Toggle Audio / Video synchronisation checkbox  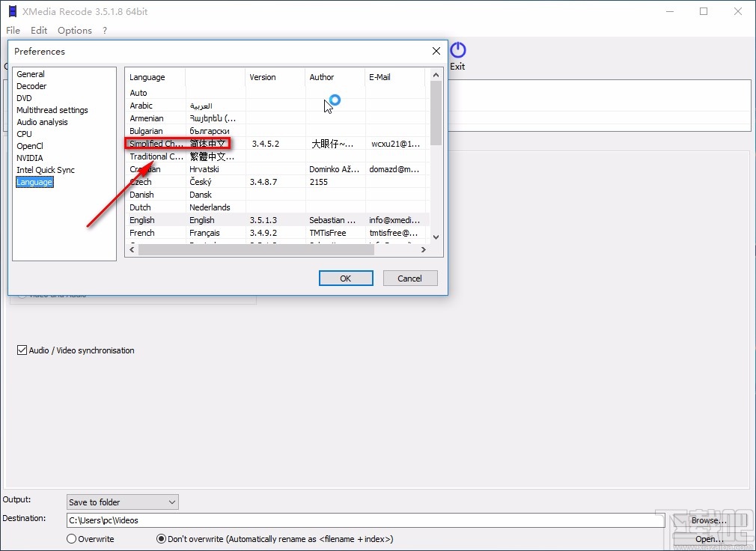(22, 350)
